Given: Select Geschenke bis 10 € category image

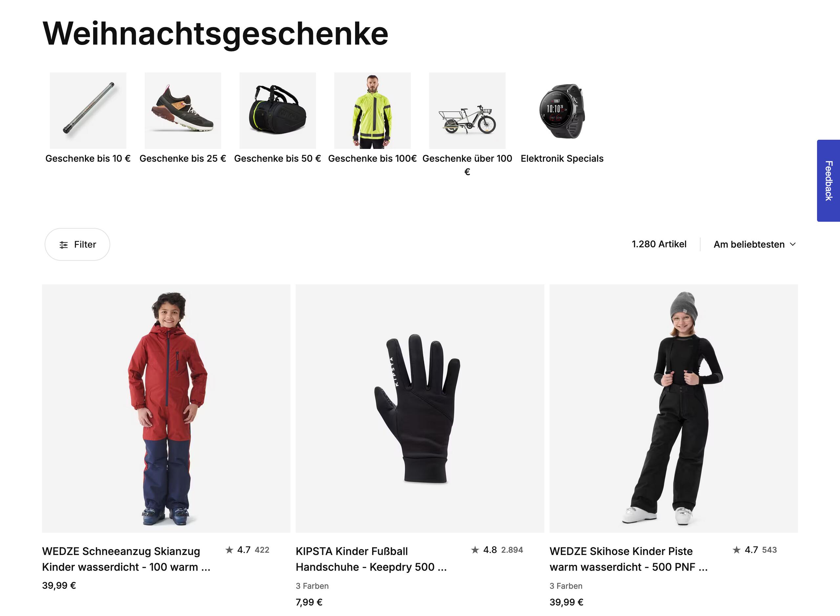Looking at the screenshot, I should 88,111.
